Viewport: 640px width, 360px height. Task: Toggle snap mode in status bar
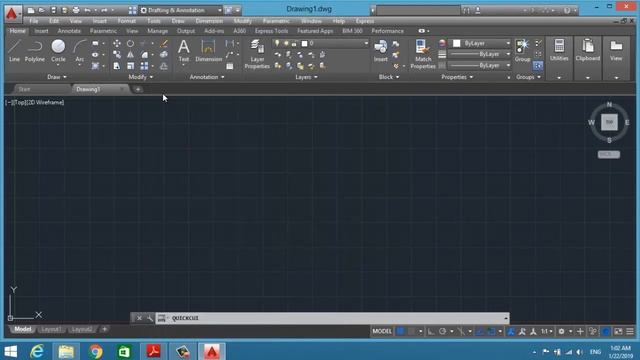point(411,331)
